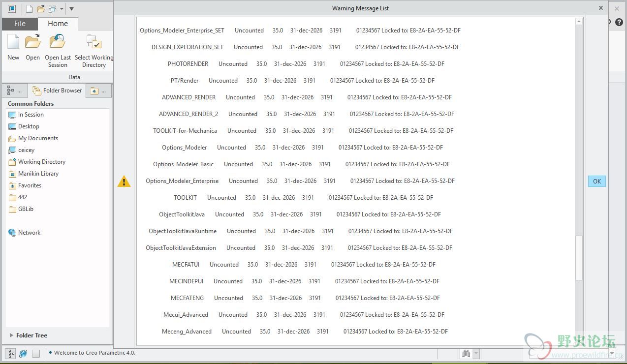Click the Meceng_Advanced license line

(305, 332)
